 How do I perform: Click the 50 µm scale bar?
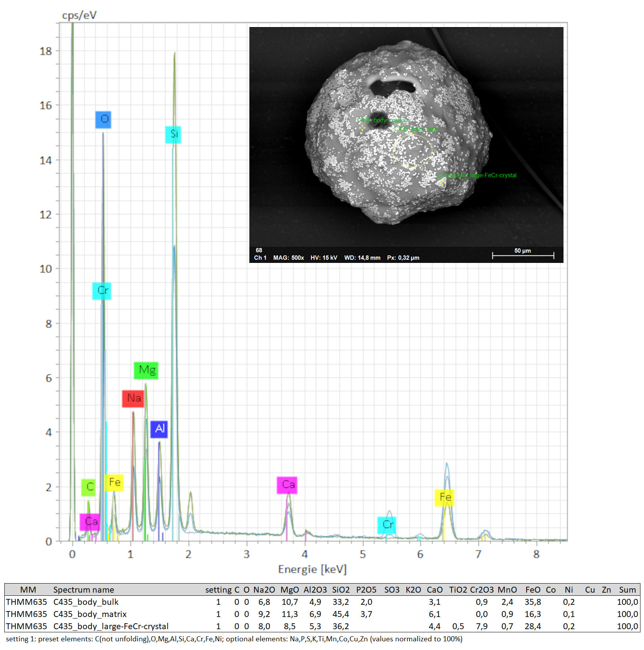tap(523, 255)
